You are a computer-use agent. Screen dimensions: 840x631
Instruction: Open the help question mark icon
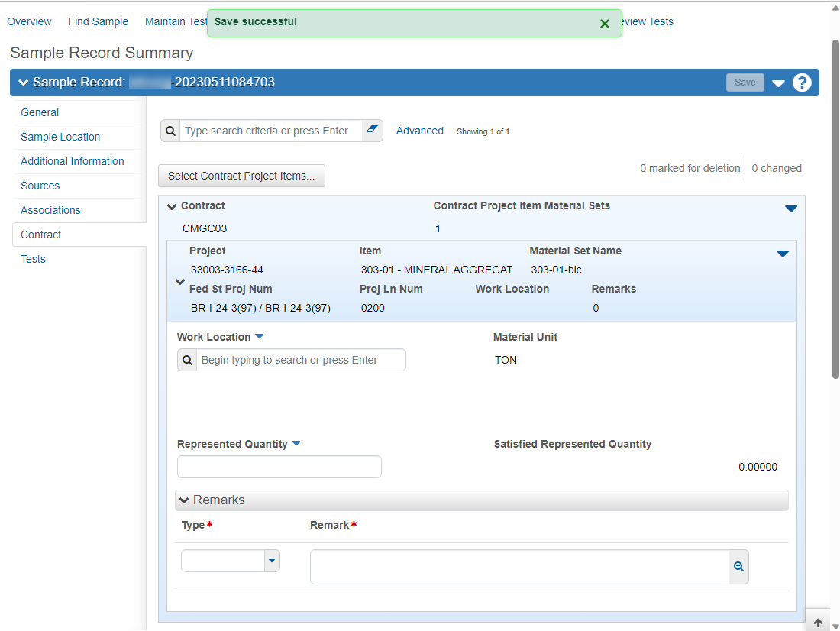pos(802,83)
